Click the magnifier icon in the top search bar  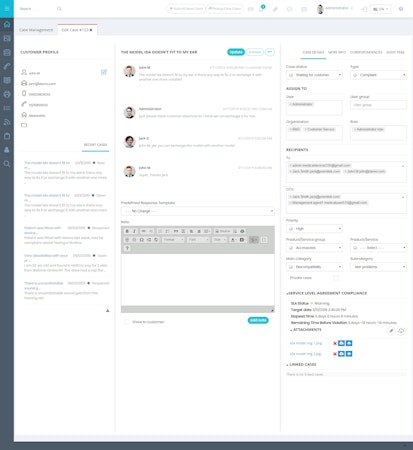tap(59, 9)
